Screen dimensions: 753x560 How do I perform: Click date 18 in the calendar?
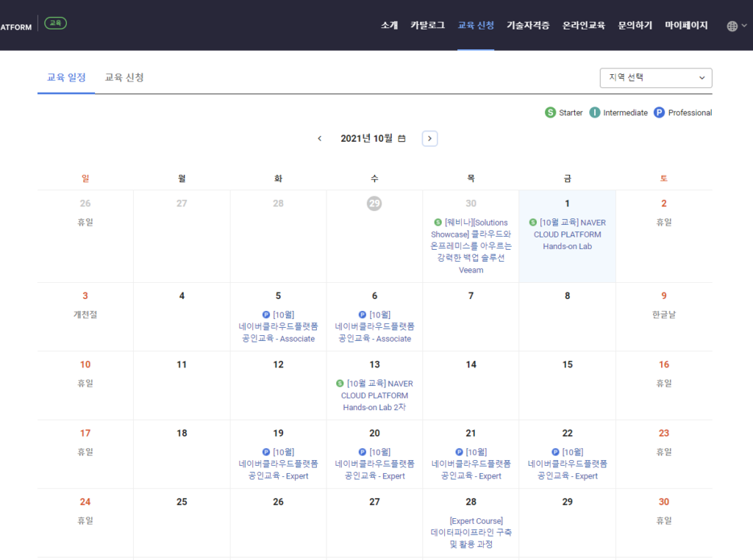pos(182,434)
